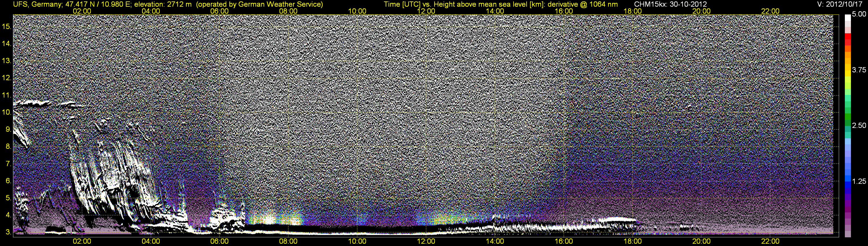Click the 08:00 label on the bottom time axis

tap(288, 241)
